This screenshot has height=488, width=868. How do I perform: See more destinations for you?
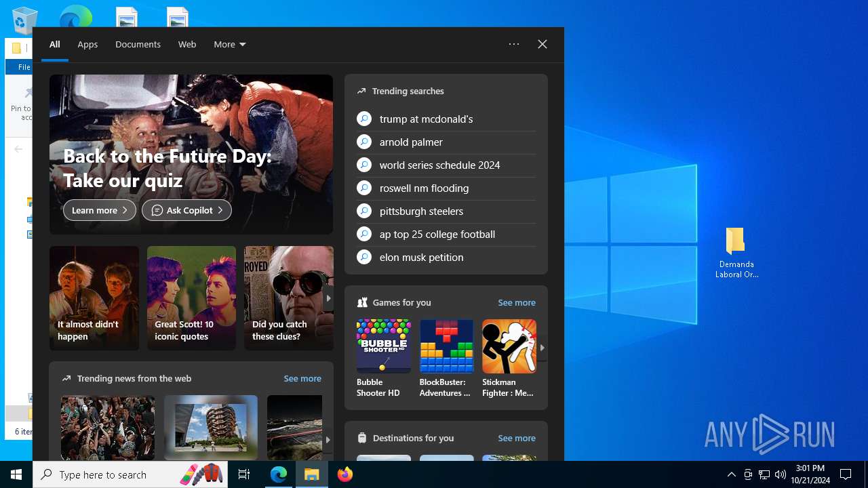517,438
